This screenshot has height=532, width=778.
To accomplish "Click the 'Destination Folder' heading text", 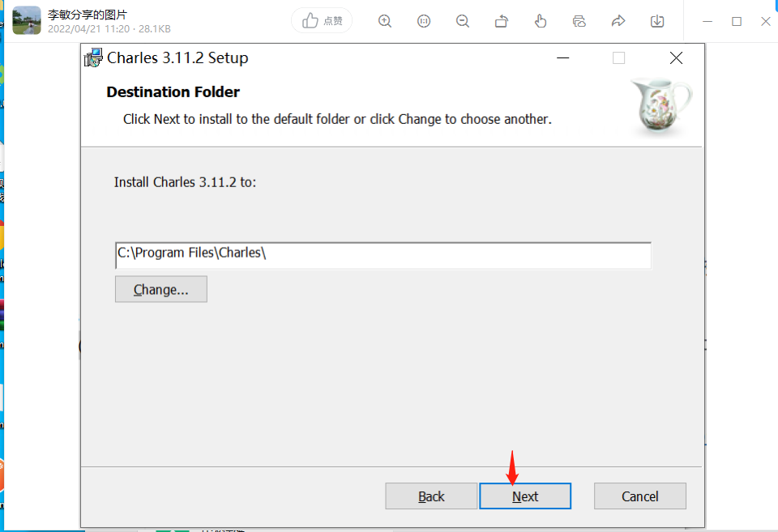I will point(173,92).
